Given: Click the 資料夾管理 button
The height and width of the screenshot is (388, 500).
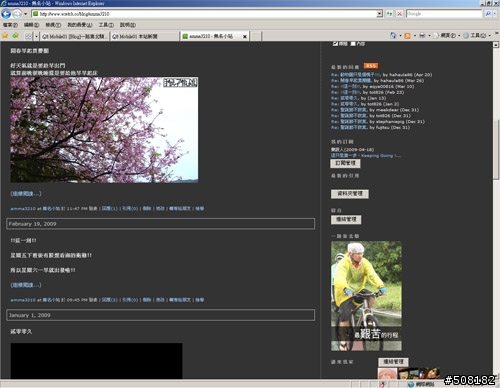Looking at the screenshot, I should [x=350, y=194].
